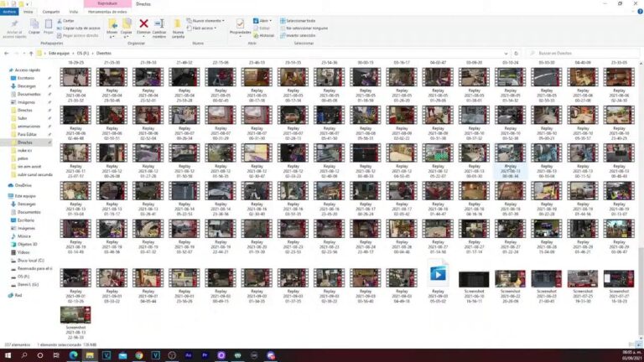Switch to the Vista tab
Image resolution: width=644 pixels, height=362 pixels.
[x=74, y=12]
